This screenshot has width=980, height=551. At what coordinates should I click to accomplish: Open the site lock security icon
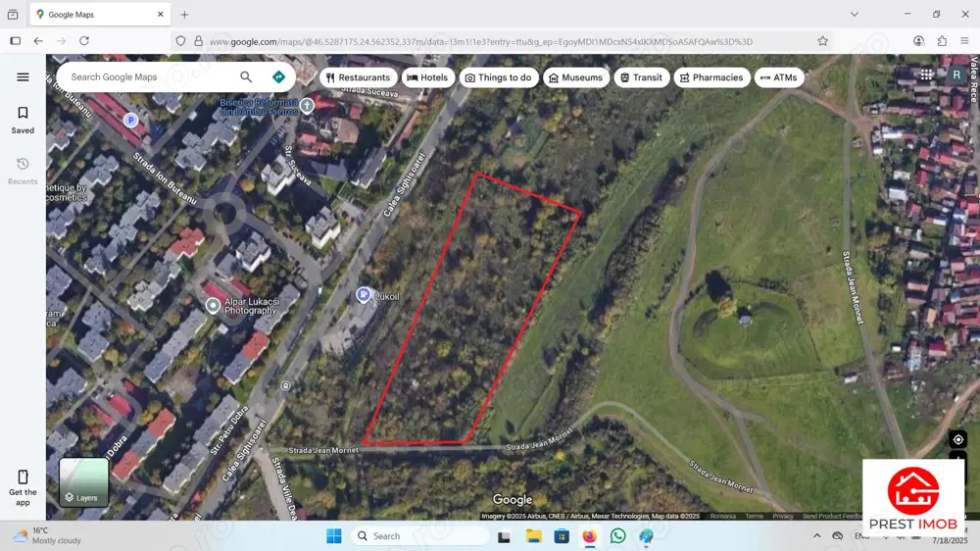tap(198, 41)
